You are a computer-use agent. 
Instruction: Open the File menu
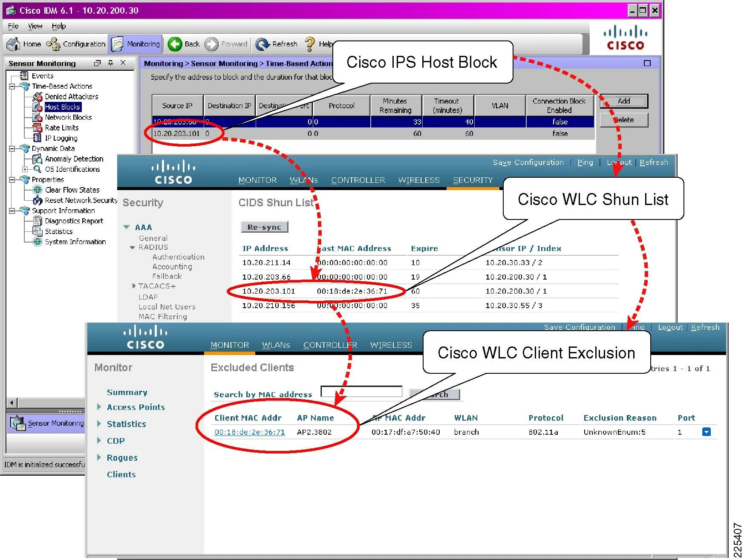(13, 26)
